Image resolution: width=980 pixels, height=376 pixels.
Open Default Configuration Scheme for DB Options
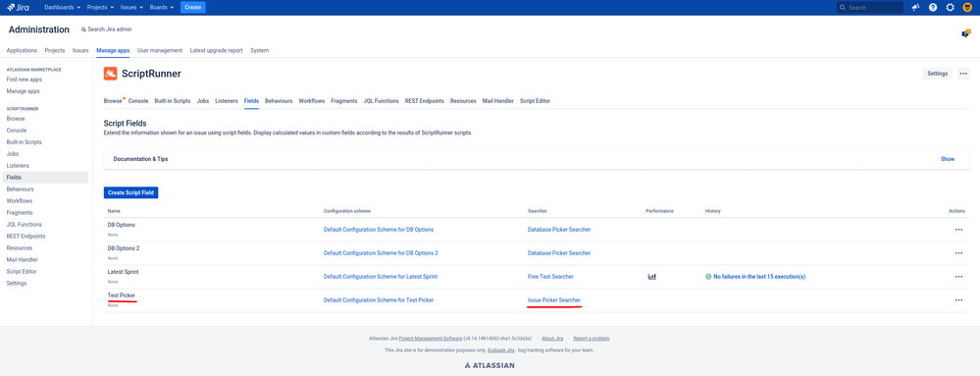pos(379,230)
